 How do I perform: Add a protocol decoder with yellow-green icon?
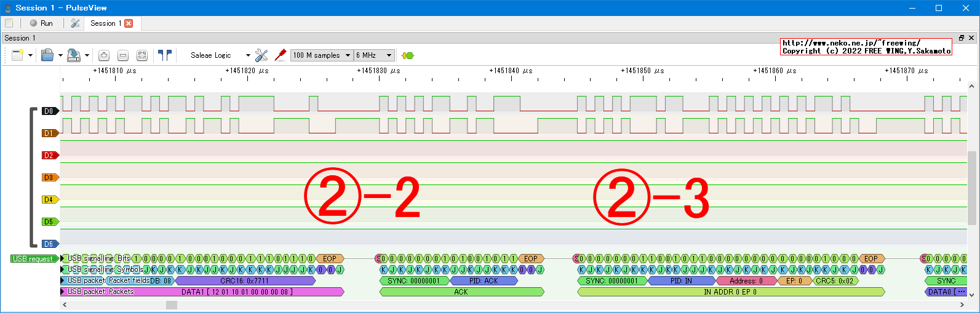407,55
